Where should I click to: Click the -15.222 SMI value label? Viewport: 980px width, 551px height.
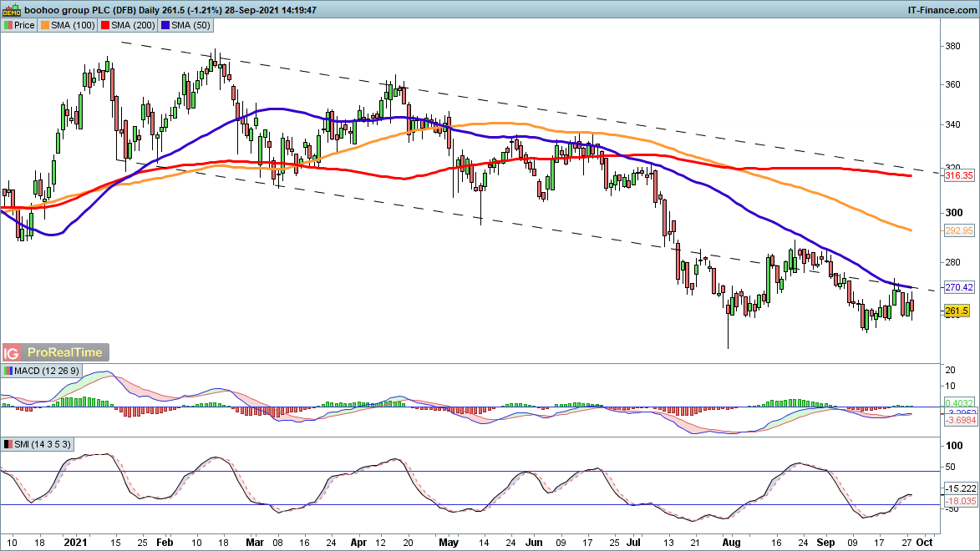point(960,488)
